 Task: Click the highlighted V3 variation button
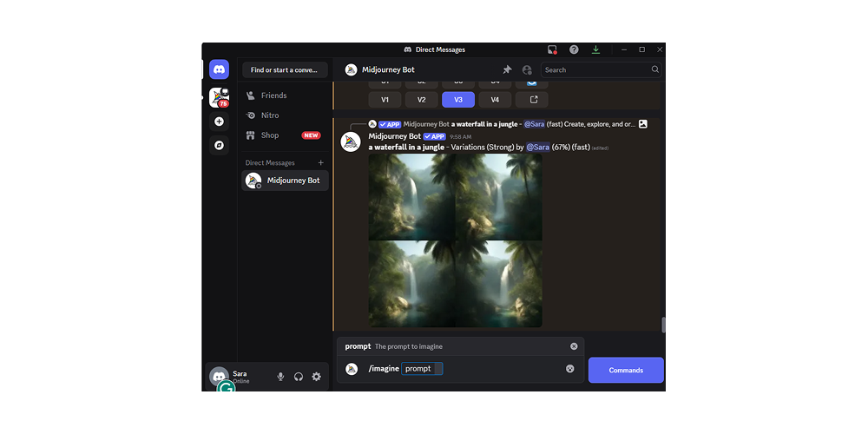point(457,100)
